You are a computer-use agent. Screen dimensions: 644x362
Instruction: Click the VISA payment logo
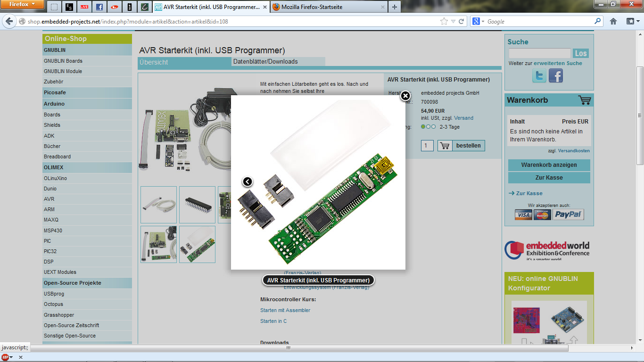(523, 215)
